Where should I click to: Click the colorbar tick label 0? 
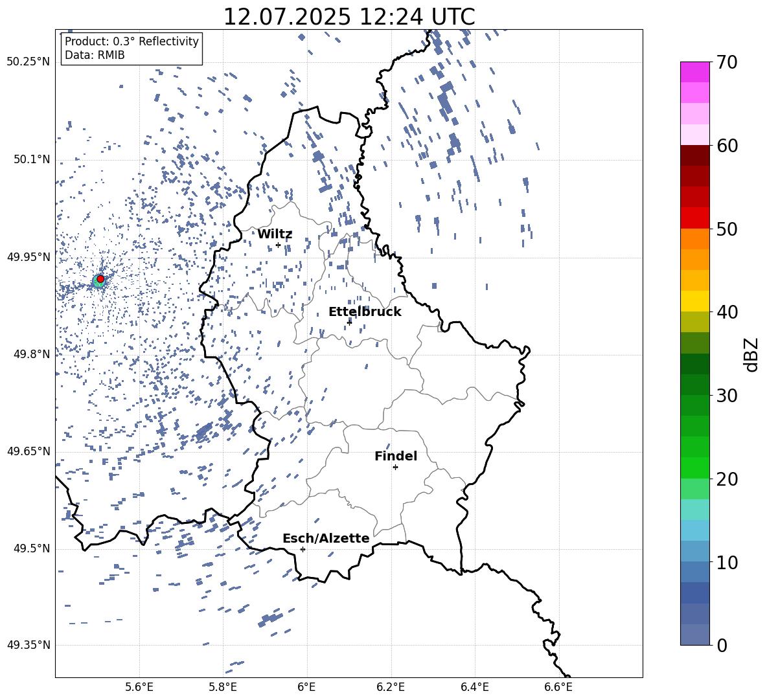click(722, 645)
